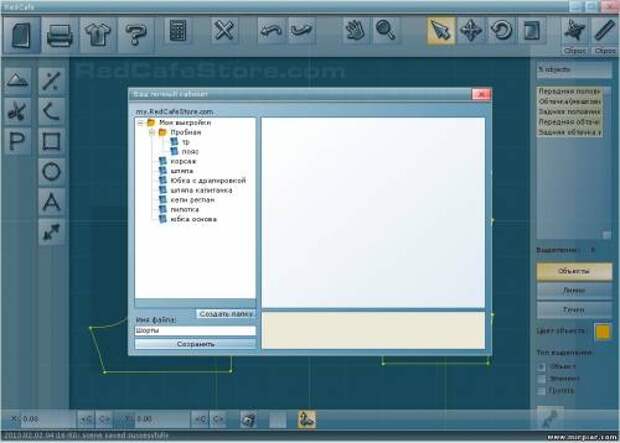620x443 pixels.
Task: Select the P letter tool
Action: [x=17, y=141]
